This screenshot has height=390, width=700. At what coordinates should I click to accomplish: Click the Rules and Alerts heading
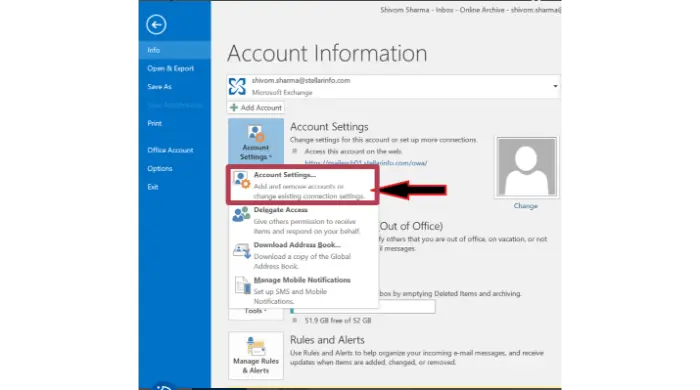pos(327,340)
